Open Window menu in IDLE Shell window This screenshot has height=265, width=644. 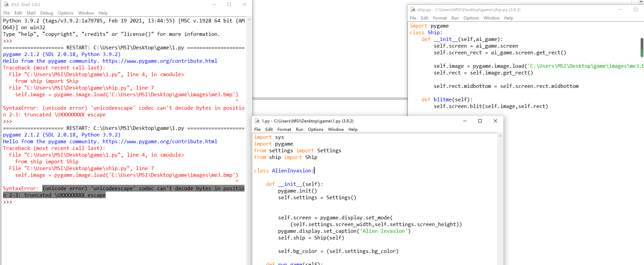click(86, 13)
